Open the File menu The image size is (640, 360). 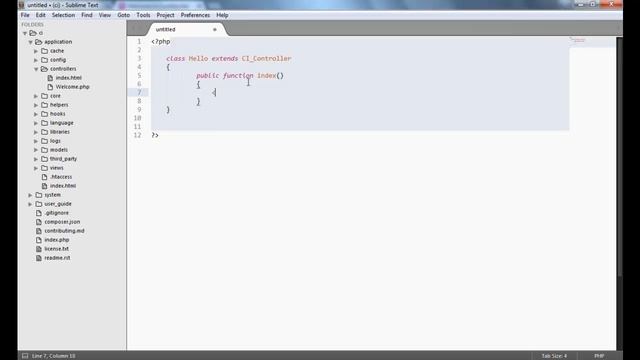pyautogui.click(x=25, y=15)
